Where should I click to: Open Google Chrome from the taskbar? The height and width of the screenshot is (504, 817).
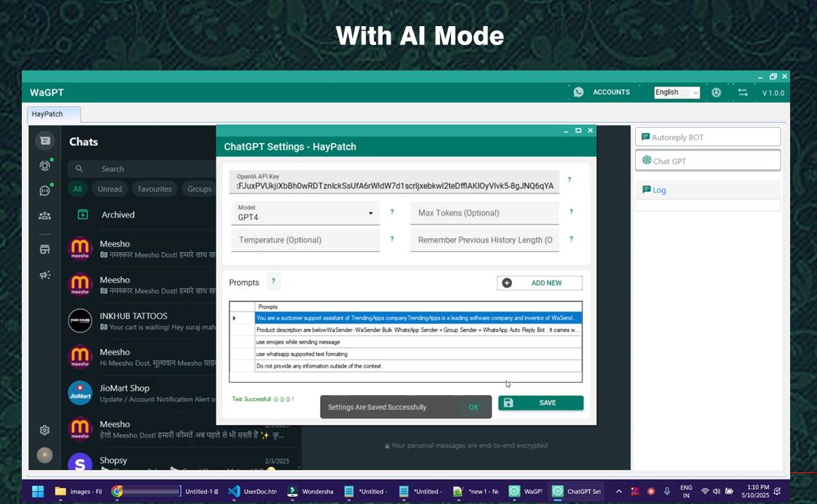(117, 492)
